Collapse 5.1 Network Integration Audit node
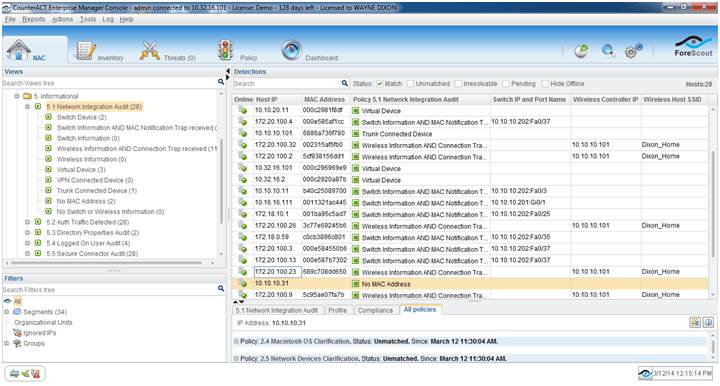This screenshot has width=720, height=386. pos(27,106)
